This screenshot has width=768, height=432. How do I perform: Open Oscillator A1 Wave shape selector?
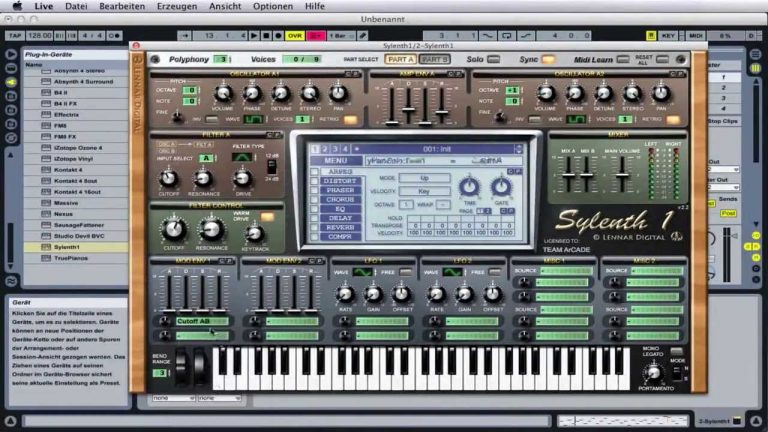254,119
